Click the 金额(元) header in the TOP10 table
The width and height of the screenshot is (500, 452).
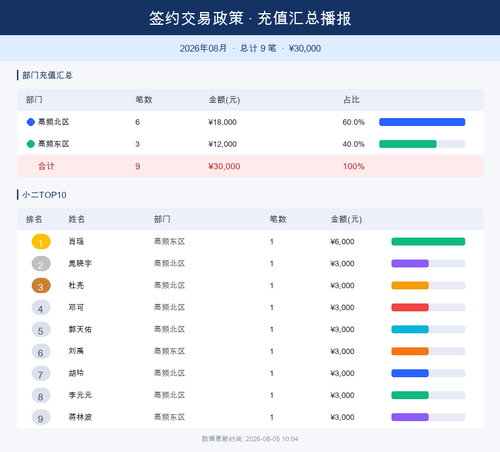pos(346,219)
